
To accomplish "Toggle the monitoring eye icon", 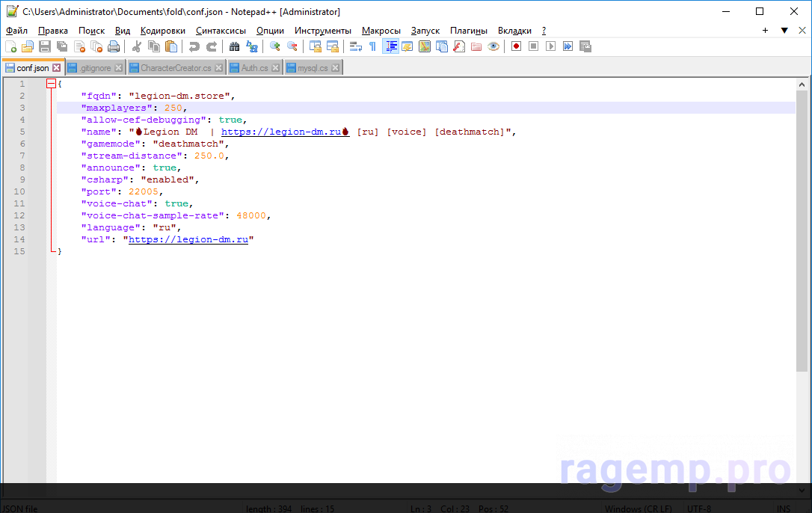I will [493, 46].
